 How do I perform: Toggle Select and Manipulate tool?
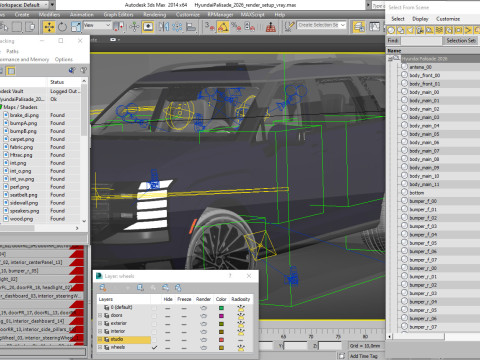click(134, 27)
